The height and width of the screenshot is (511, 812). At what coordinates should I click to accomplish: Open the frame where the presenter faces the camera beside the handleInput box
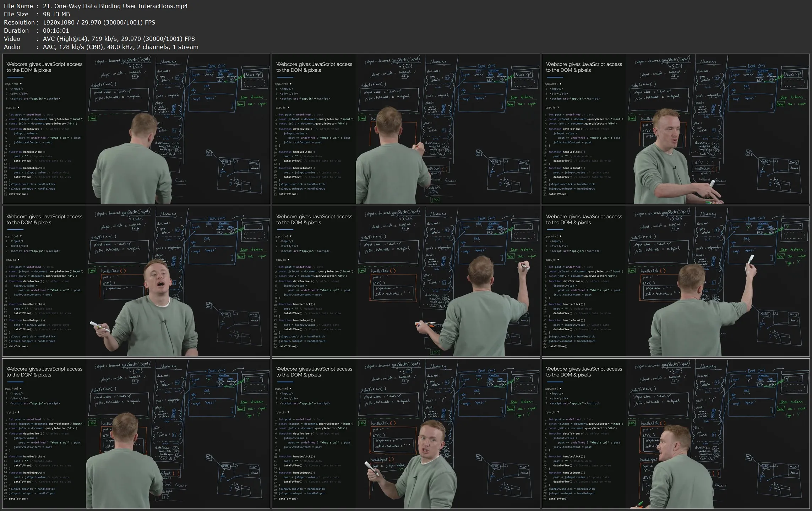(x=406, y=434)
